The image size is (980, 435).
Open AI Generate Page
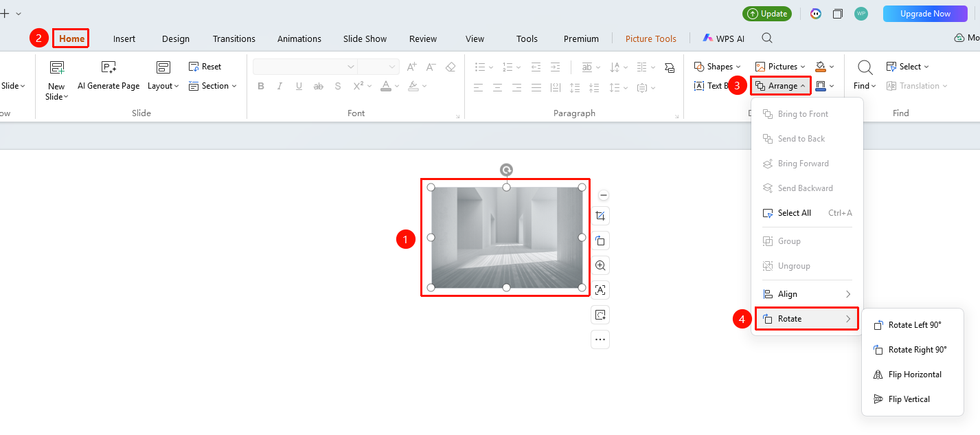tap(109, 76)
